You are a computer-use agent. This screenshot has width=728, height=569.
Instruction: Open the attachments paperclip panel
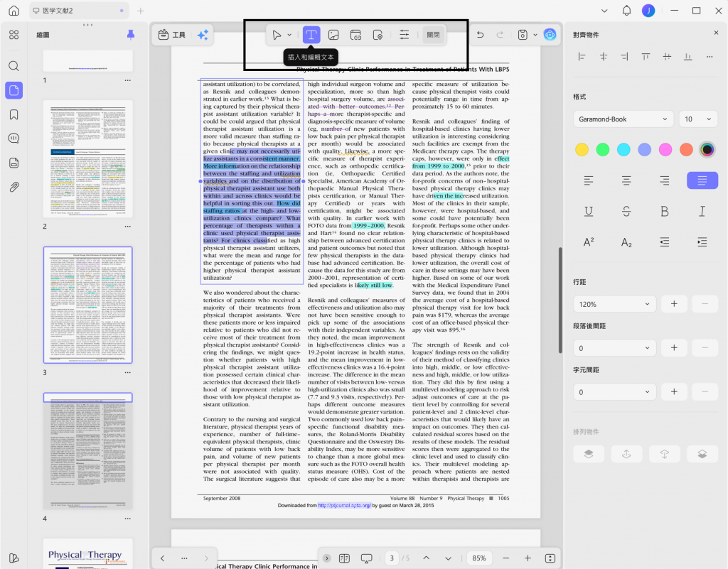tap(14, 187)
